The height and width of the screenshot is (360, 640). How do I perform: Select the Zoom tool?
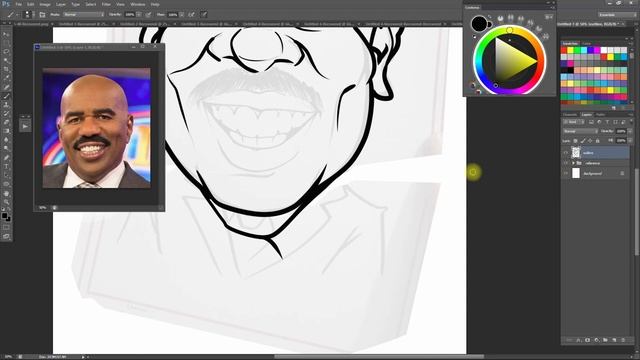(x=6, y=202)
